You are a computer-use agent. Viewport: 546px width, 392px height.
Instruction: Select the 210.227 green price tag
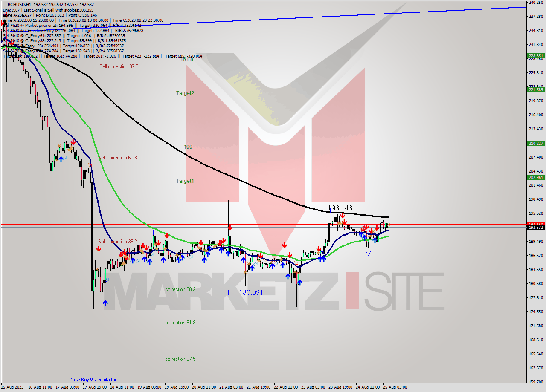click(536, 143)
